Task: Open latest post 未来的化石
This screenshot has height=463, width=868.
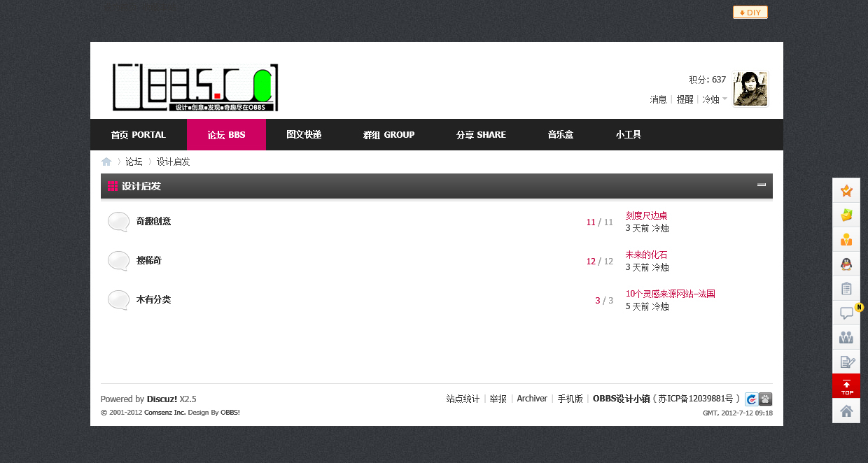Action: pos(647,255)
